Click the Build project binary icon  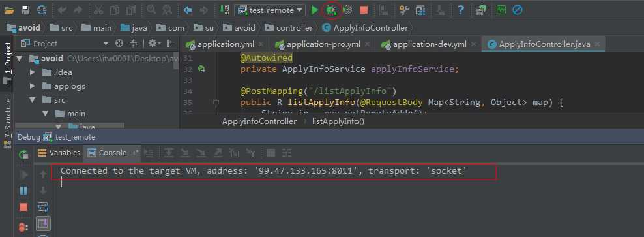point(225,10)
